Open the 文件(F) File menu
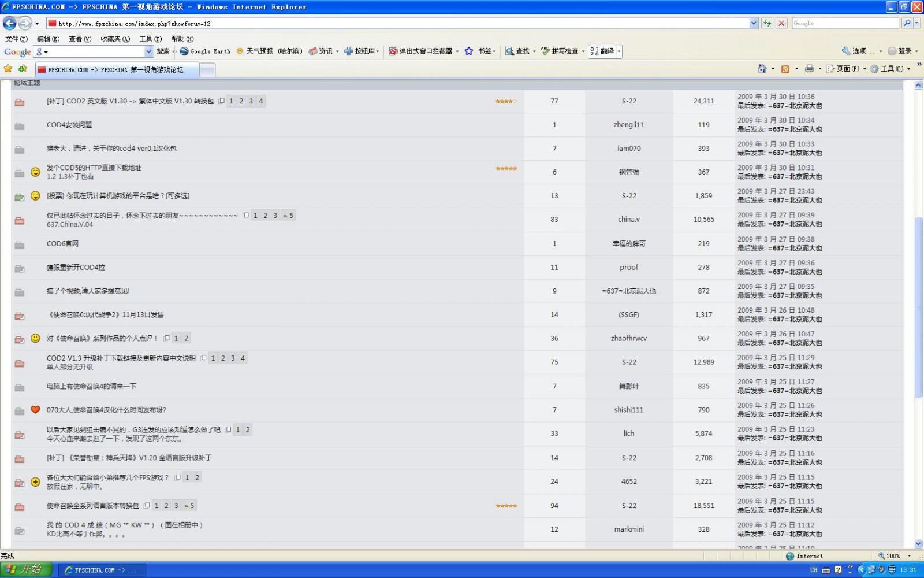The width and height of the screenshot is (924, 578). pos(16,39)
